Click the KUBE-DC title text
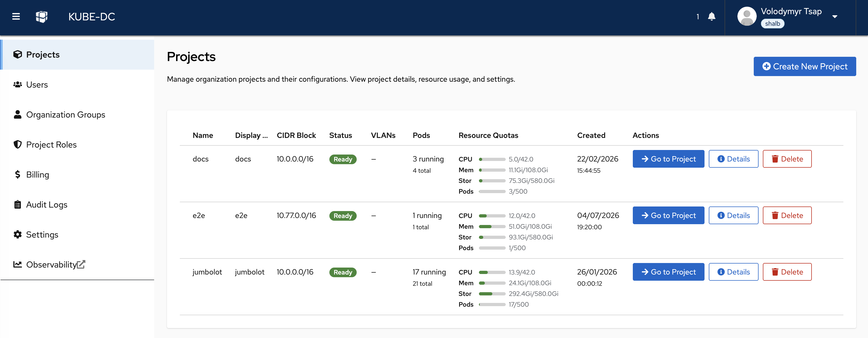The width and height of the screenshot is (868, 338). pos(92,17)
